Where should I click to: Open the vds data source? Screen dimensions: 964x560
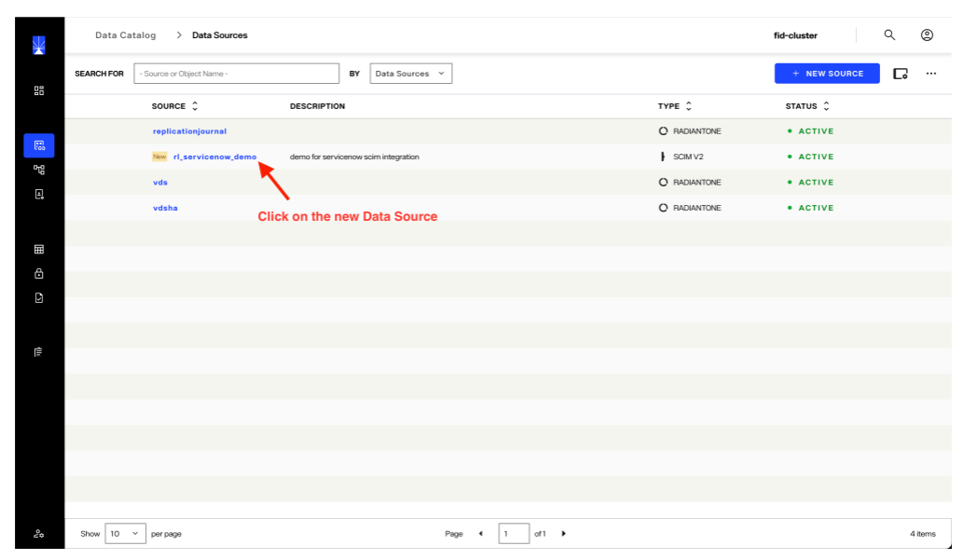pyautogui.click(x=159, y=183)
